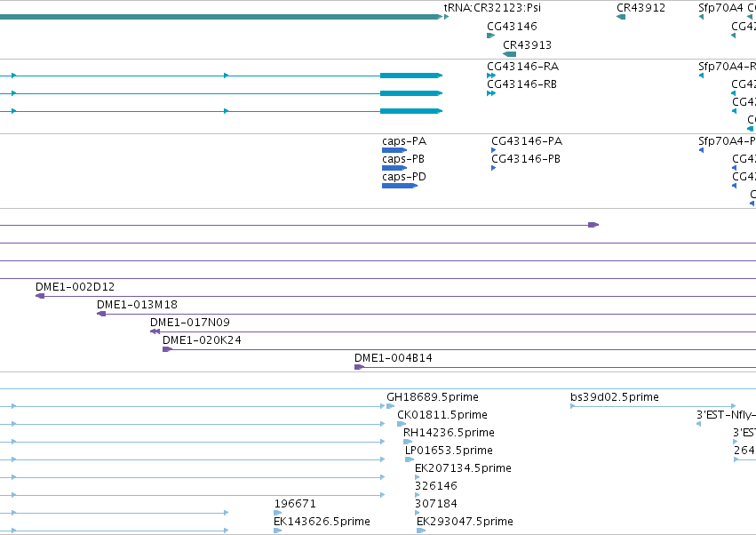Click the small blue arrow under CG43146-PA

click(494, 150)
